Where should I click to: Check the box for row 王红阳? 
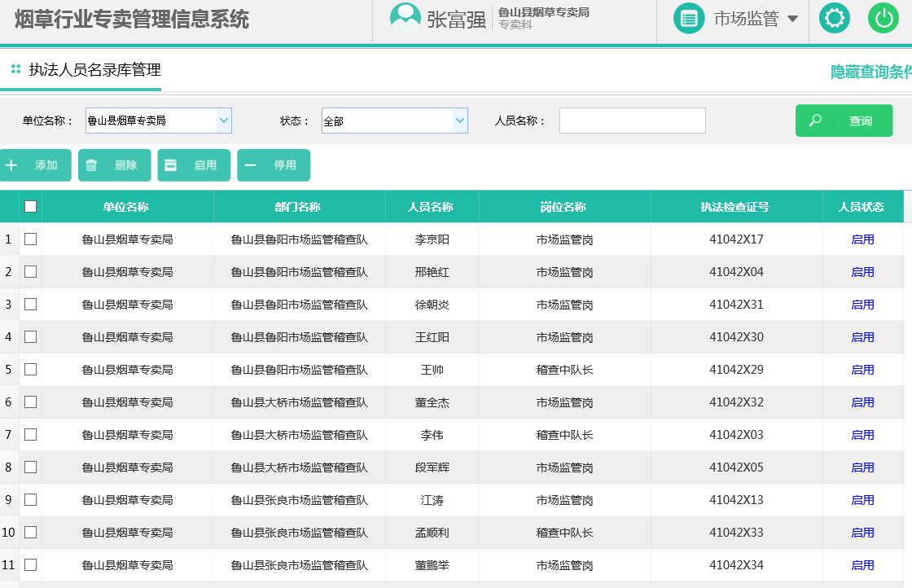[x=31, y=336]
